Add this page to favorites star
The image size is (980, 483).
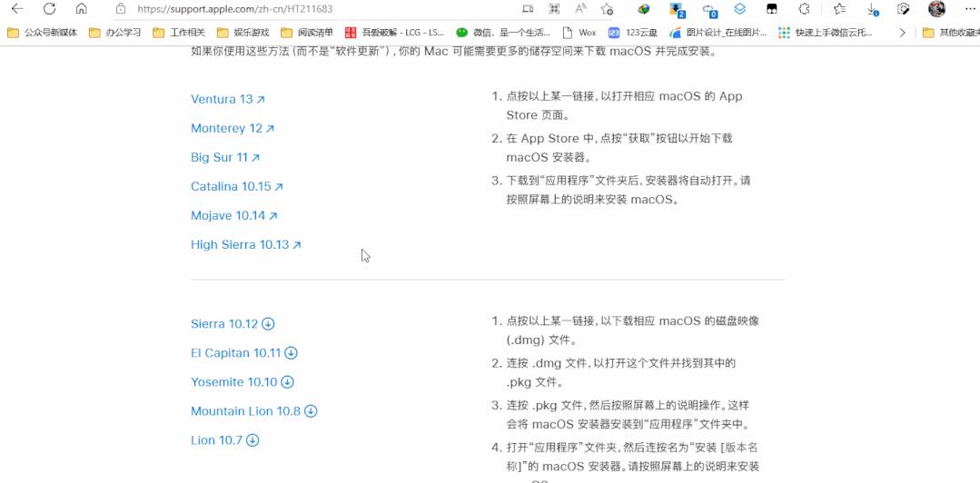(x=607, y=9)
